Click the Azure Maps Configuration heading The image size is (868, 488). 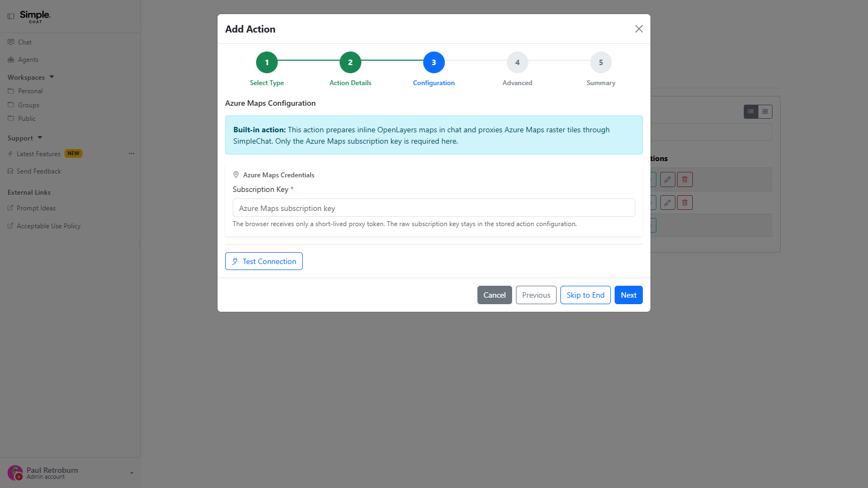tap(270, 103)
